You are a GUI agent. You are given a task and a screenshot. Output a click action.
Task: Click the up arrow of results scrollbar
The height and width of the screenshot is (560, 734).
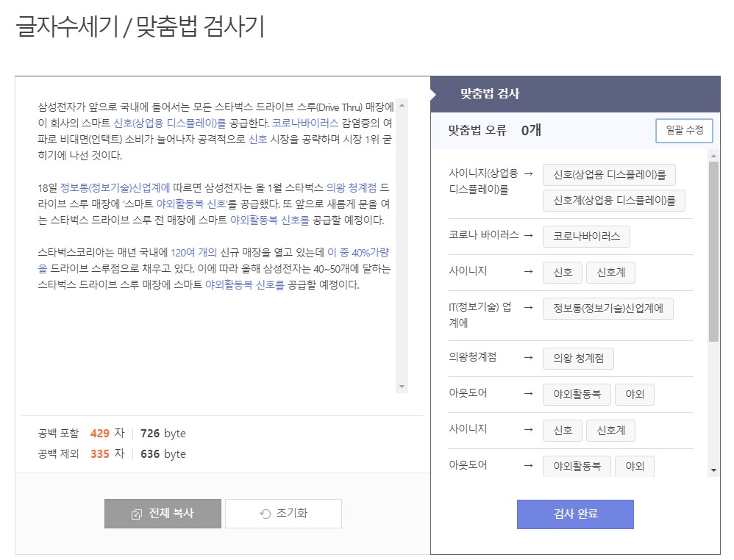pos(713,155)
